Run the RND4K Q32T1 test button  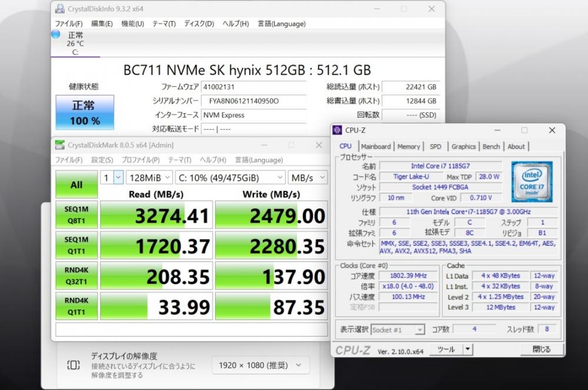point(76,275)
